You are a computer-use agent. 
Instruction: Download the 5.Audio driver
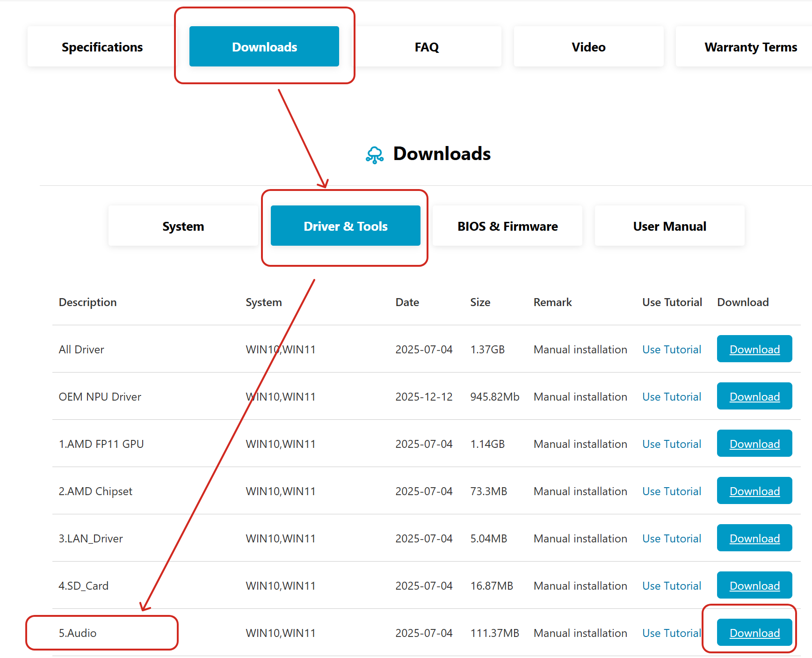click(754, 633)
